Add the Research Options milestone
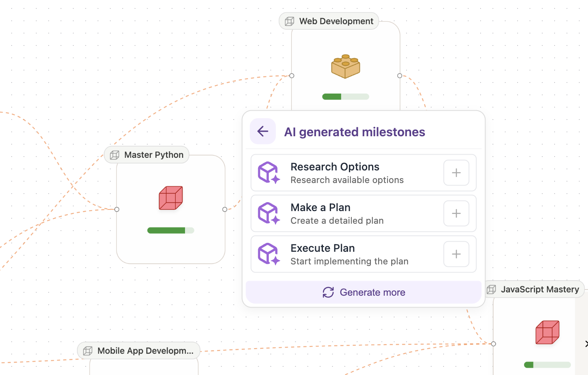The height and width of the screenshot is (375, 588). pyautogui.click(x=456, y=173)
